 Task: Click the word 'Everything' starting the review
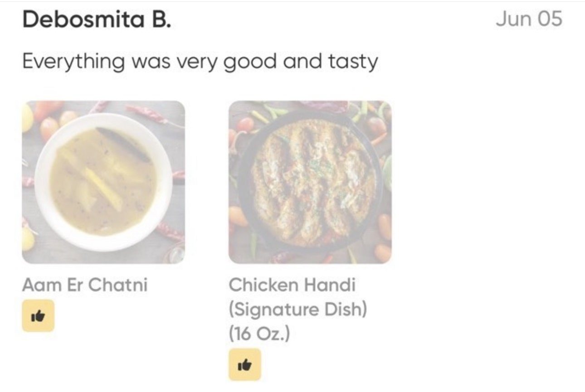[73, 63]
